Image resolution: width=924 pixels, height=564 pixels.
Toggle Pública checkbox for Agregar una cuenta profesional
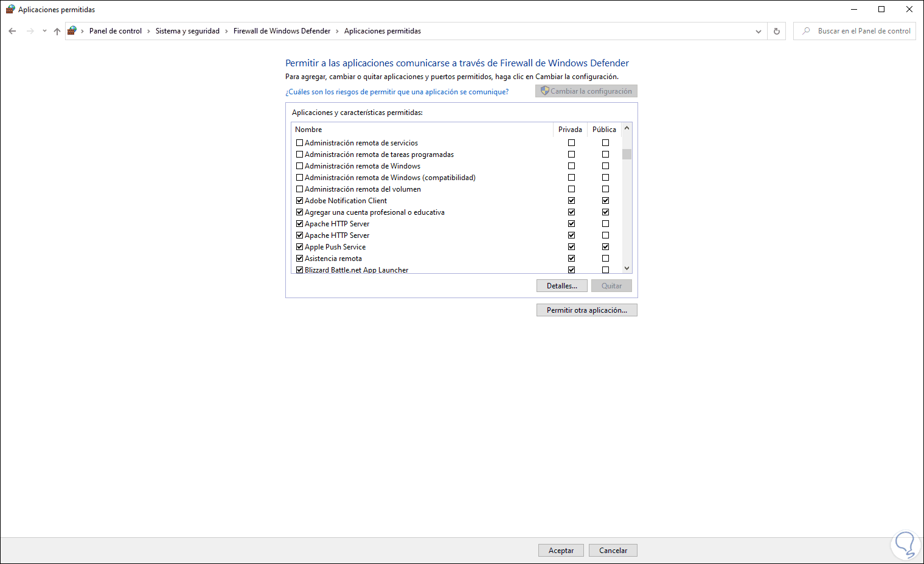tap(605, 212)
